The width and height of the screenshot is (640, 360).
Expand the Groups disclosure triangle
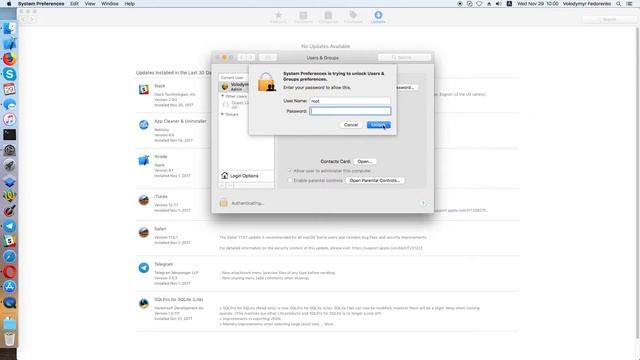tap(222, 114)
